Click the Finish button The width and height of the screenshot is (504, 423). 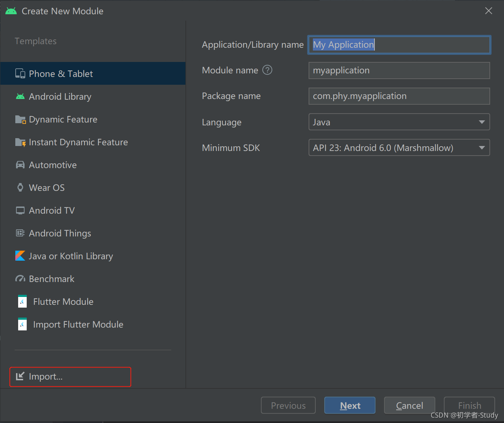pos(469,405)
